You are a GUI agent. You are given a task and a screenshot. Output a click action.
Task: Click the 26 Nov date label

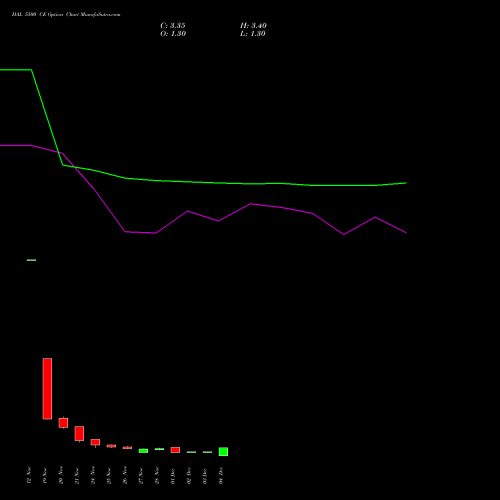pyautogui.click(x=125, y=476)
